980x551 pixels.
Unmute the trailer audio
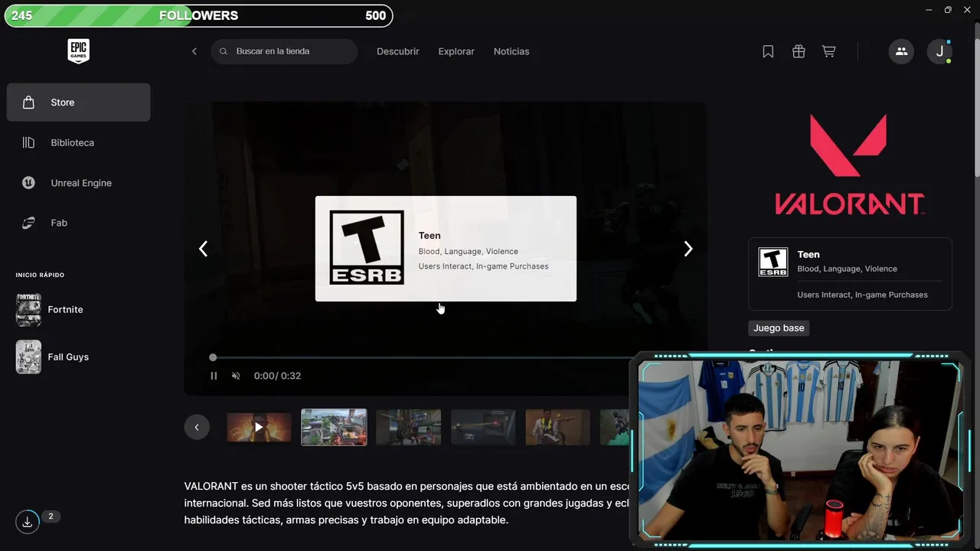pos(236,376)
